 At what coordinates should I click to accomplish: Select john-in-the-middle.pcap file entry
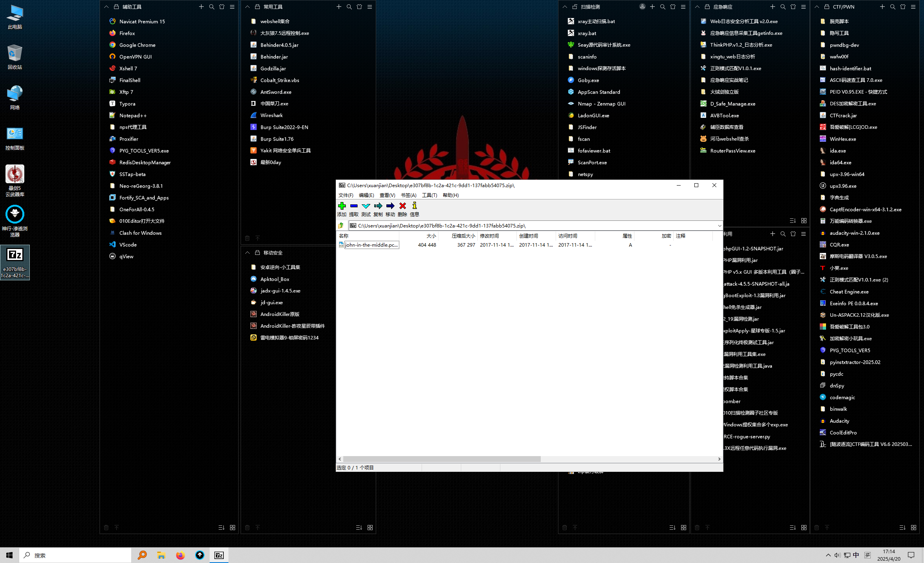pos(371,245)
